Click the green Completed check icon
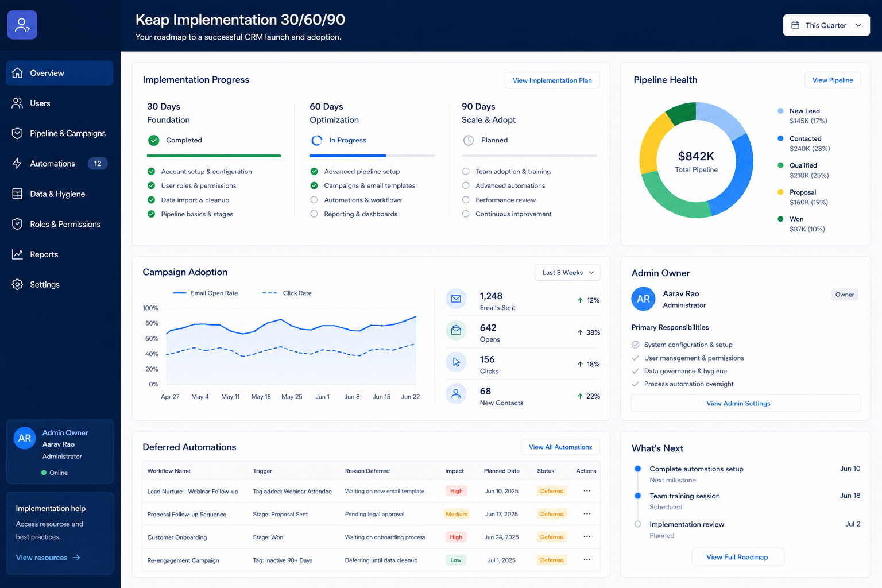882x588 pixels. (x=153, y=140)
